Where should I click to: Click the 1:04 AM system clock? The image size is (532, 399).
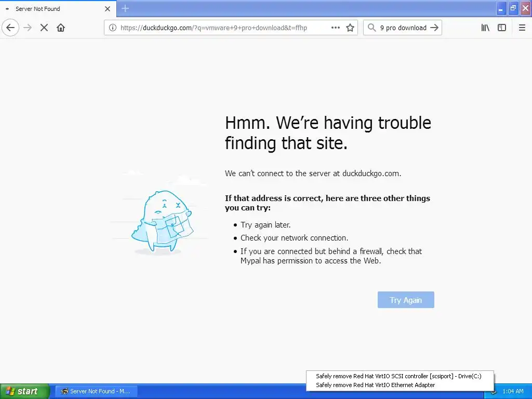tap(513, 391)
